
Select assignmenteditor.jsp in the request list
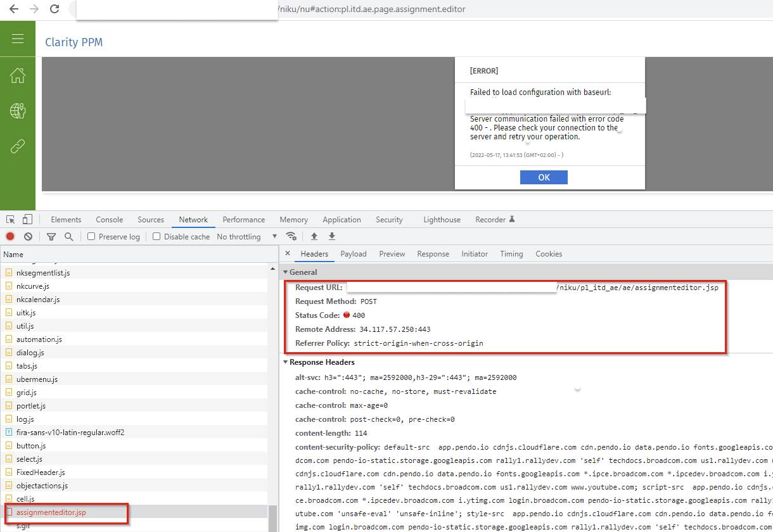[51, 512]
